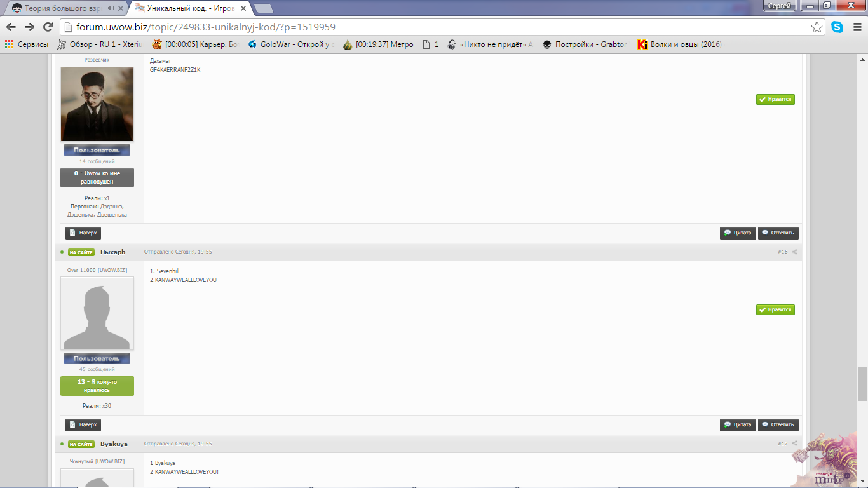Reply to first post with Ответить
This screenshot has height=488, width=868.
pos(778,233)
